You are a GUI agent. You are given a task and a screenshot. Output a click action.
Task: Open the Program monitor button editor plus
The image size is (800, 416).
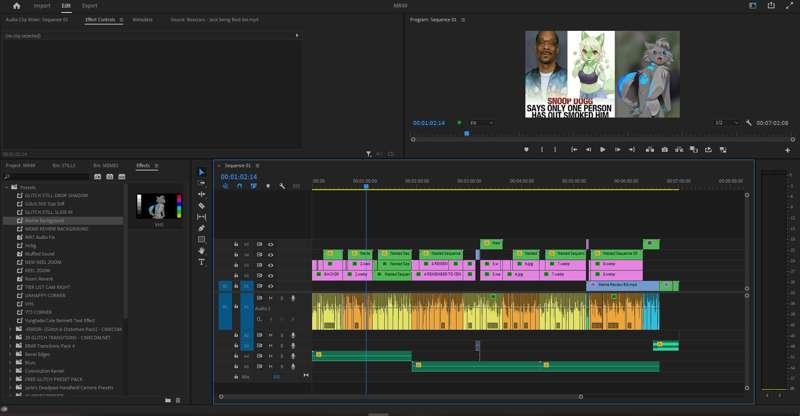coord(788,151)
